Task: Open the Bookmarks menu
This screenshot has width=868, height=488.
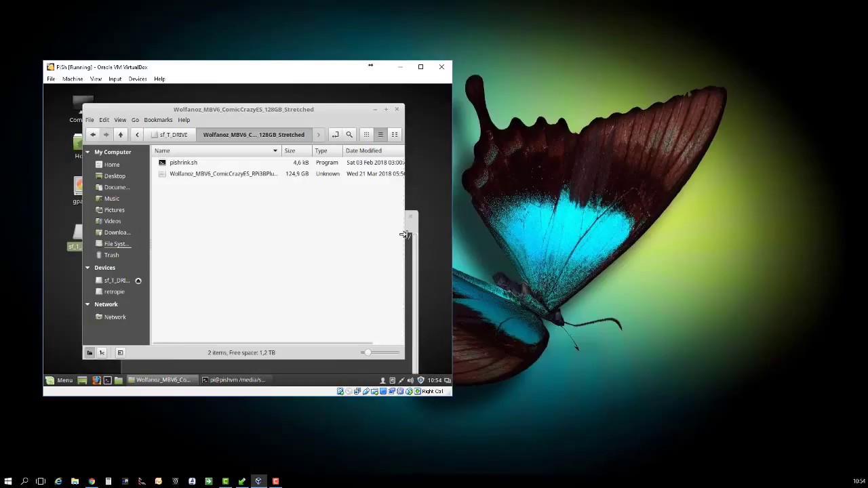Action: [x=158, y=120]
